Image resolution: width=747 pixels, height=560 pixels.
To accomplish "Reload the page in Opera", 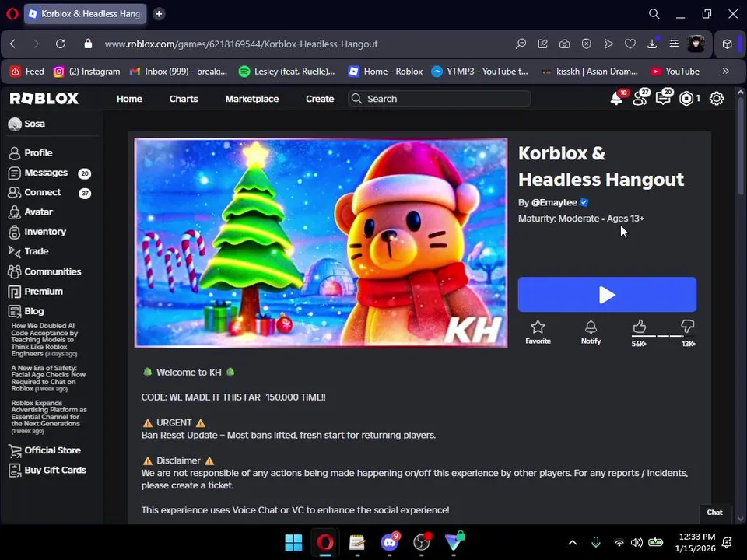I will pyautogui.click(x=61, y=44).
